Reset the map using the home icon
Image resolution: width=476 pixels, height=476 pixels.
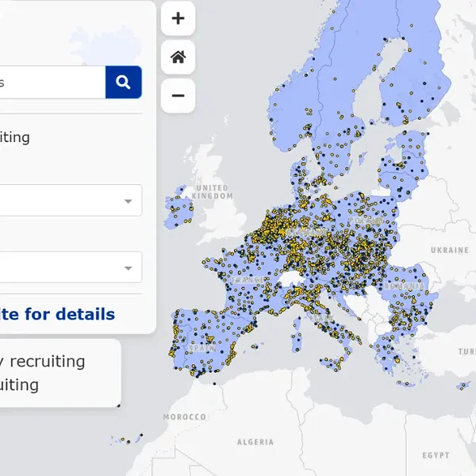pyautogui.click(x=178, y=57)
